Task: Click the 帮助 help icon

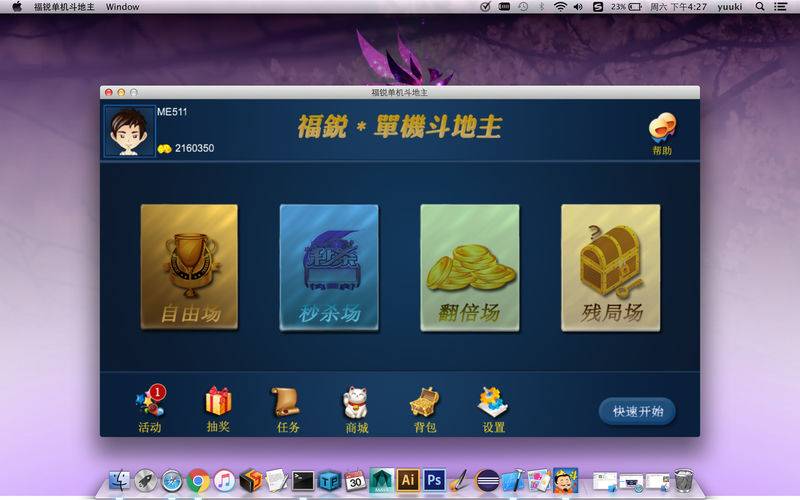Action: (x=662, y=134)
